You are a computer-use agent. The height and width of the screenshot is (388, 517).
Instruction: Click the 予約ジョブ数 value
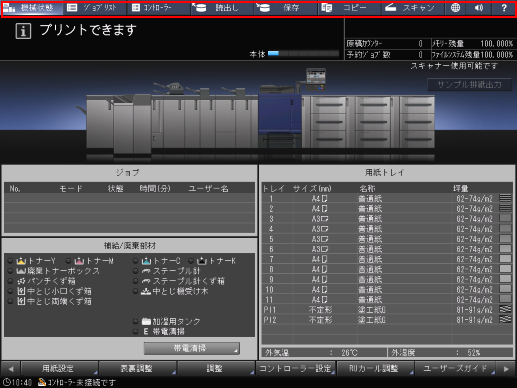tap(420, 55)
